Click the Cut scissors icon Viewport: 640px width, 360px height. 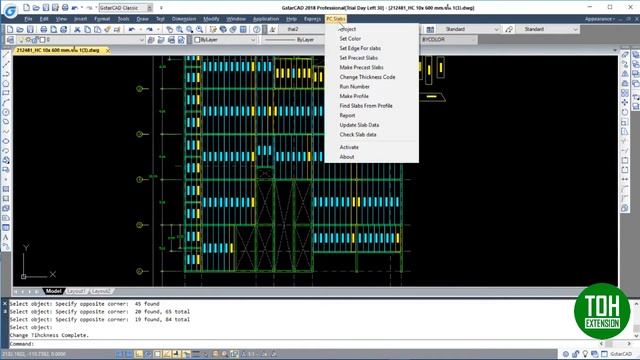coord(77,29)
